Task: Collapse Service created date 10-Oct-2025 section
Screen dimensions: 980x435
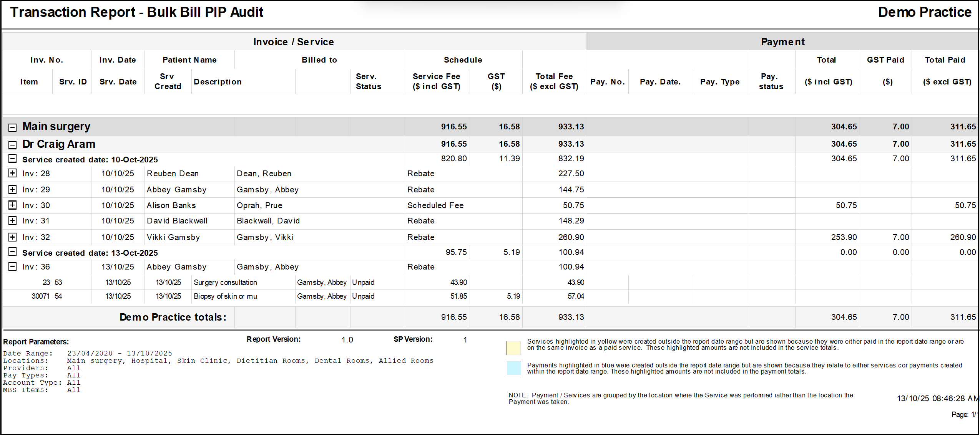Action: [13, 159]
